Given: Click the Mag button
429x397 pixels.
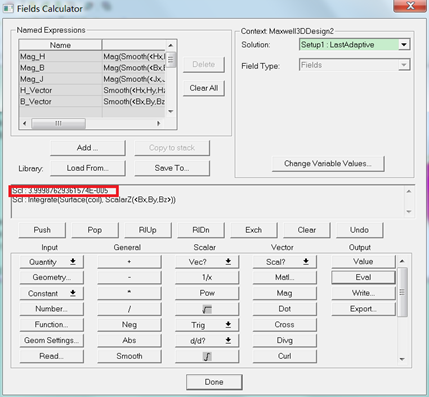Looking at the screenshot, I should coord(285,293).
